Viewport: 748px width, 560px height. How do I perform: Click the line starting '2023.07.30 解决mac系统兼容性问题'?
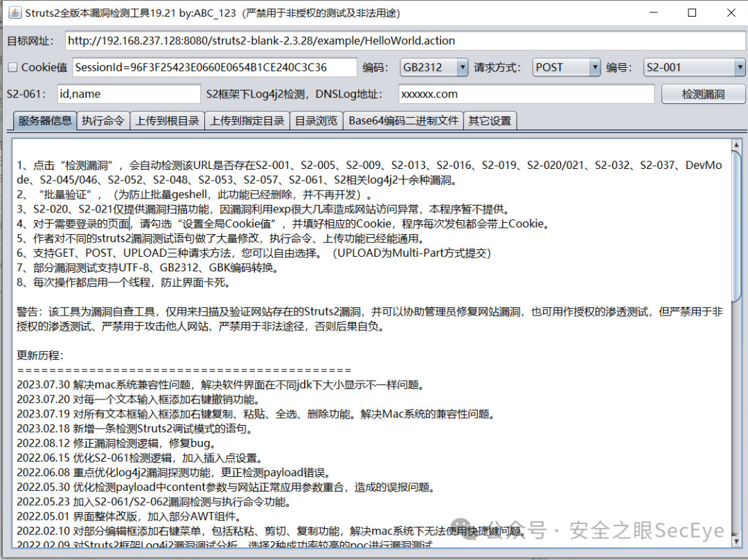pyautogui.click(x=220, y=385)
